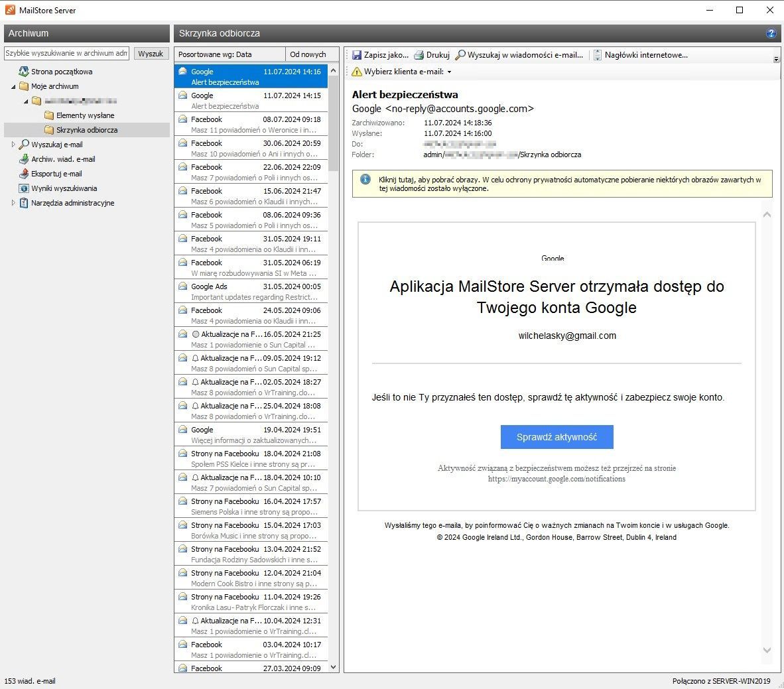Click the 153 wiad. e-mail status text
Viewport: 784px width, 689px height.
coord(30,681)
